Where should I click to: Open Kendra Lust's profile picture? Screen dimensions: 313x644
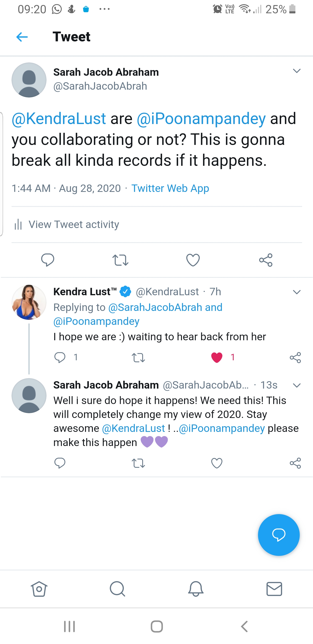(x=29, y=302)
